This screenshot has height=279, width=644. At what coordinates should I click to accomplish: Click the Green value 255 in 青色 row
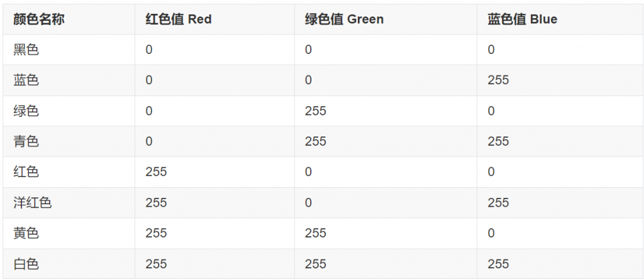(316, 141)
